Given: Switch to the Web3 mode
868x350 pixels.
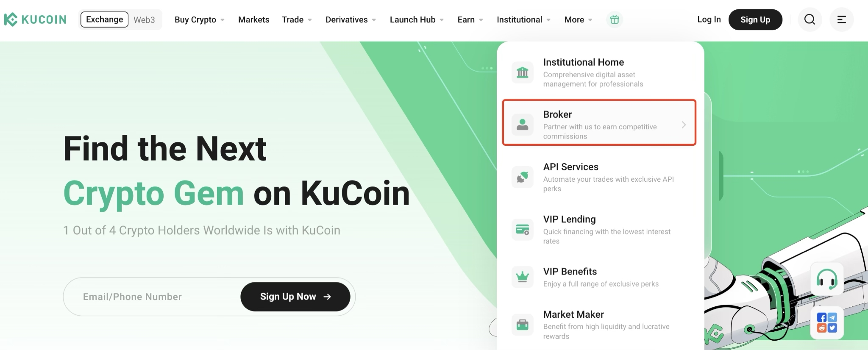Looking at the screenshot, I should point(144,20).
